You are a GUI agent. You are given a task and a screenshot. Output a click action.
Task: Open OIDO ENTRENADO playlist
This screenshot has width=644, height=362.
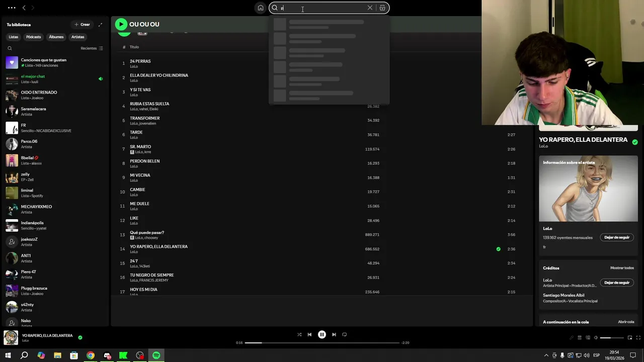coord(54,95)
